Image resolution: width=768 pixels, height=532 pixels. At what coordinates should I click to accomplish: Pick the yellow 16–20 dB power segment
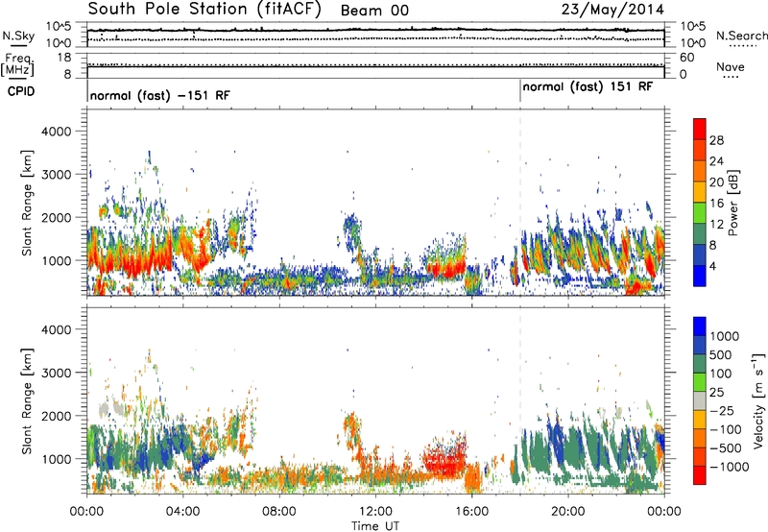point(700,192)
